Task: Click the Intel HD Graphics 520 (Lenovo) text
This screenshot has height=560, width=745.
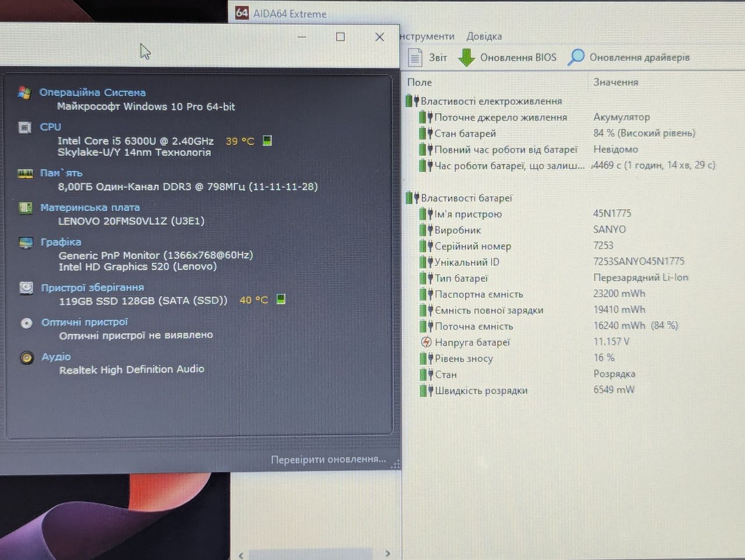Action: [x=138, y=267]
